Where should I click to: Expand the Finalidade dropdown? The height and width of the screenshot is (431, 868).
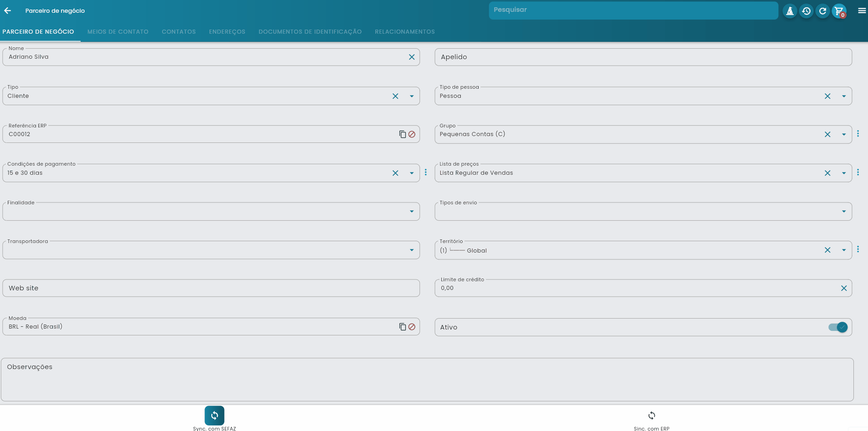[x=412, y=212]
